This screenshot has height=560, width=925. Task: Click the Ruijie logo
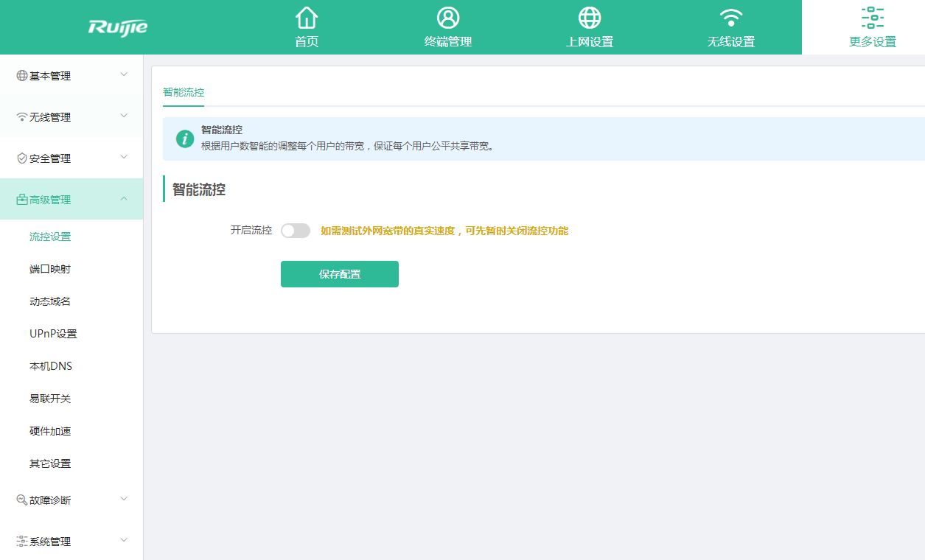(x=118, y=27)
